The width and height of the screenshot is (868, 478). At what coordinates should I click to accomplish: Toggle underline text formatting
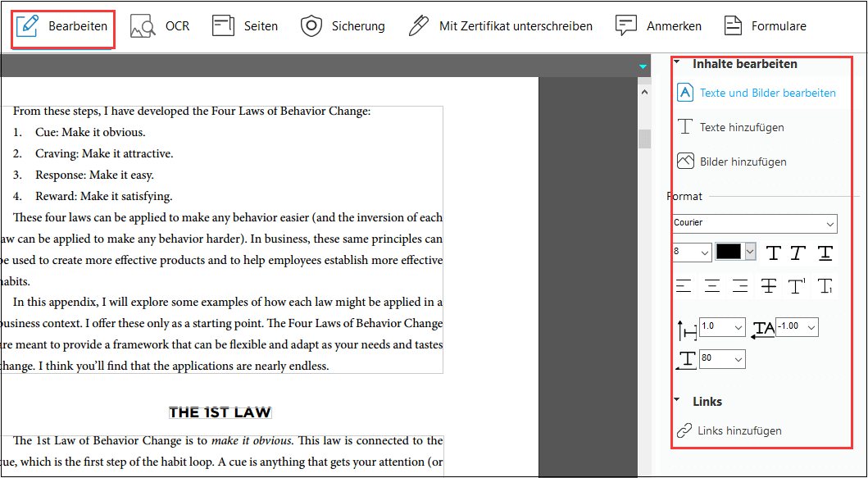[x=825, y=253]
